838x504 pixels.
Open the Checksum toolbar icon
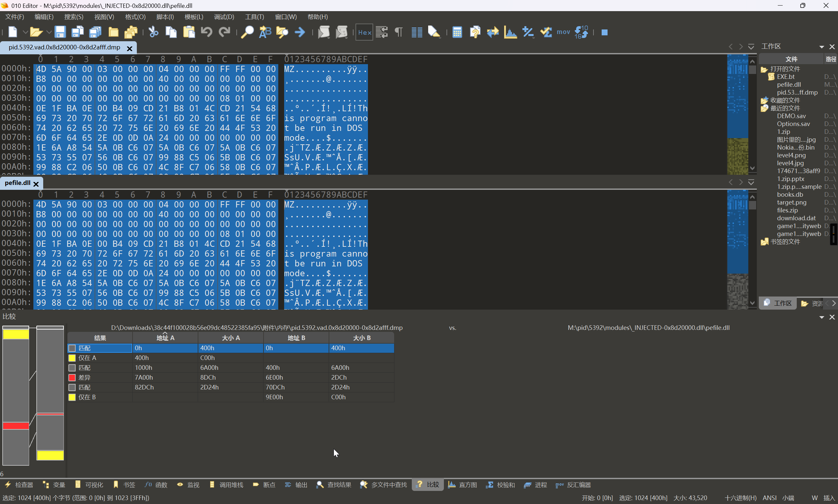[x=546, y=32]
